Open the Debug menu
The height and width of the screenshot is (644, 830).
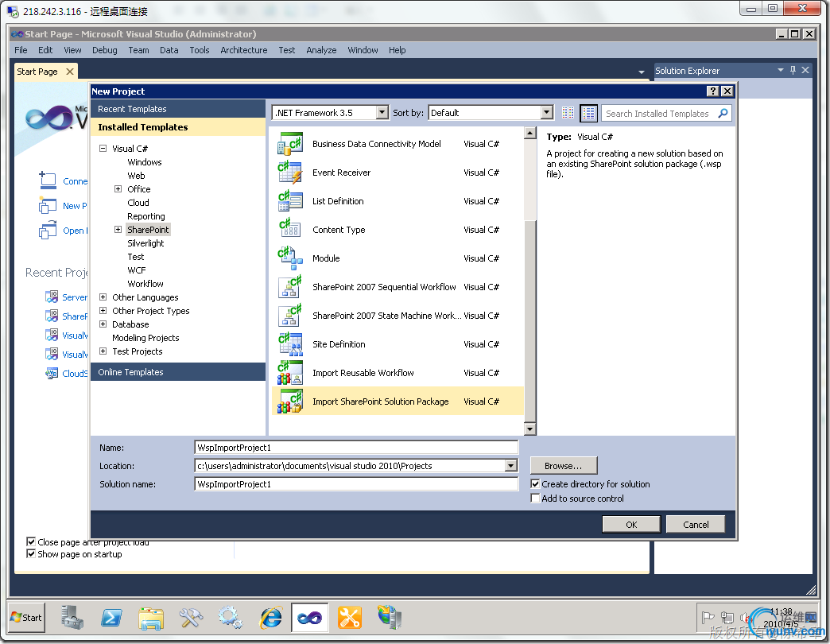105,50
